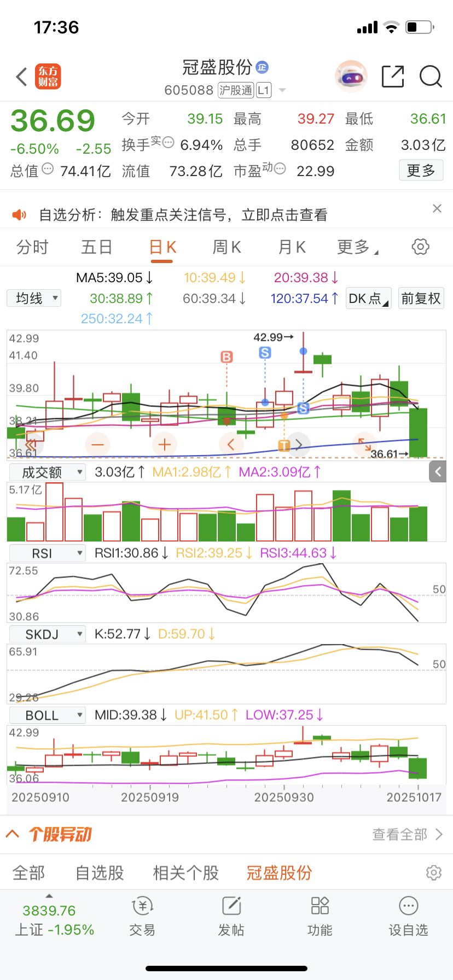This screenshot has height=980, width=453.
Task: Tap the 沪股通 tag
Action: (236, 90)
